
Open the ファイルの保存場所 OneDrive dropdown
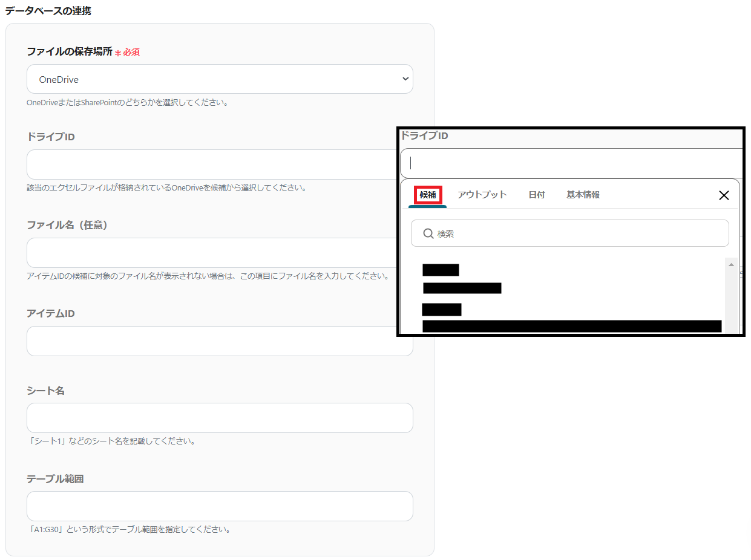point(220,79)
